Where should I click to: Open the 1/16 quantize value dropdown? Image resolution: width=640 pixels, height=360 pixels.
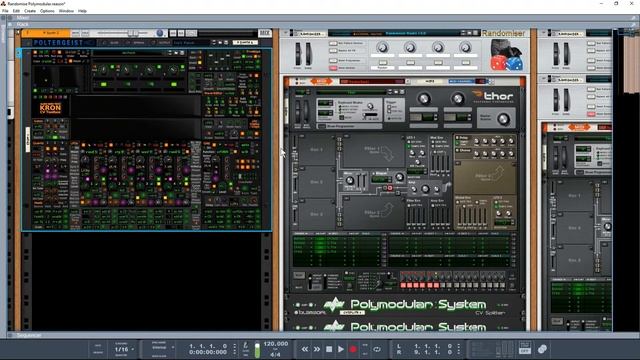[124, 349]
